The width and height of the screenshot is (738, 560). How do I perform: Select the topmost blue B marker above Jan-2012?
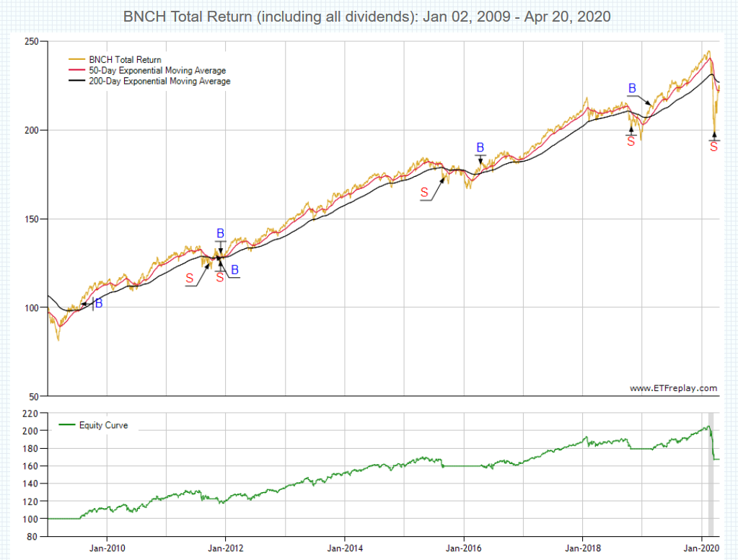click(x=221, y=233)
